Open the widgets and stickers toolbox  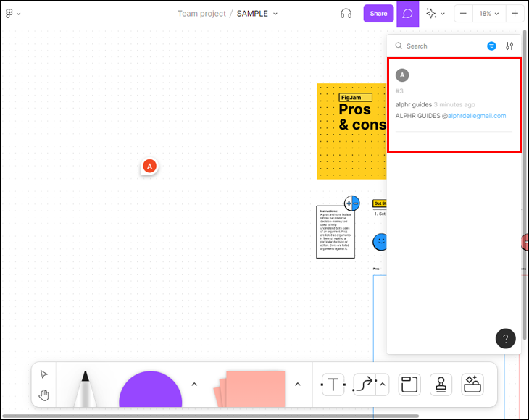[x=472, y=385]
